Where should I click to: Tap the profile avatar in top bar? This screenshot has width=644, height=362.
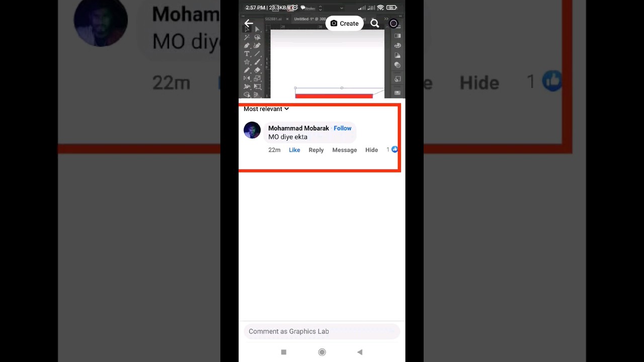pos(393,24)
